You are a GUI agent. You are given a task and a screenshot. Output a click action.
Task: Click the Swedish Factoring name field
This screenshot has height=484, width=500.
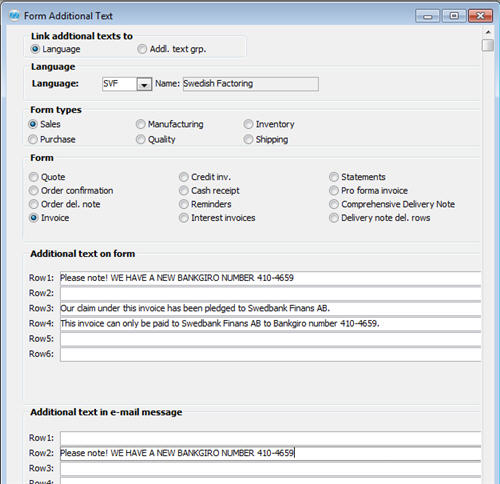(x=251, y=84)
